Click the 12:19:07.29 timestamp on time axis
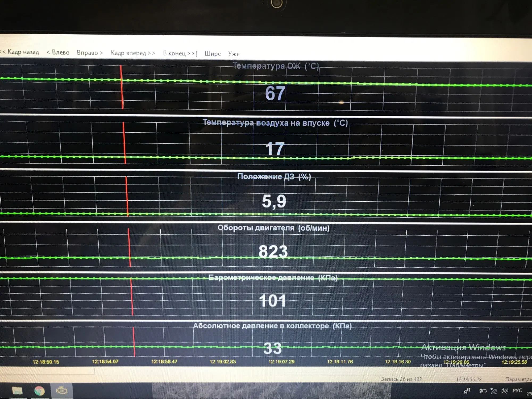 (x=281, y=361)
